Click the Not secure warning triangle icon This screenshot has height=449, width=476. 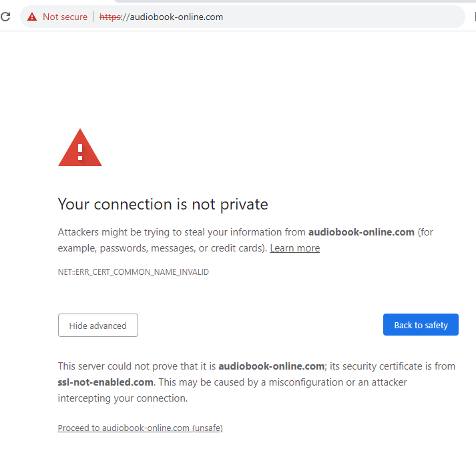click(32, 17)
